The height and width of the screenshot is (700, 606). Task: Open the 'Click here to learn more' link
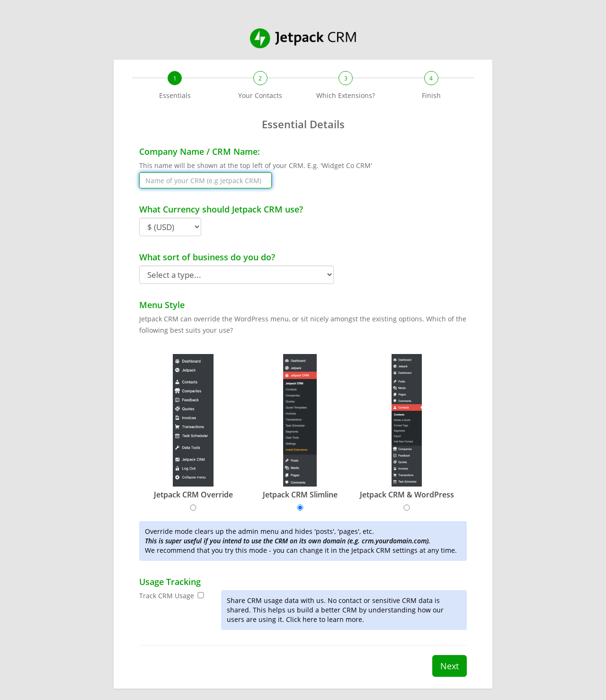click(325, 620)
